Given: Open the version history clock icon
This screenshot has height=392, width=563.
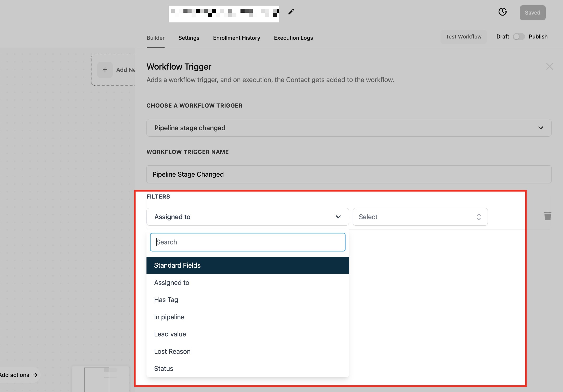Looking at the screenshot, I should coord(502,12).
